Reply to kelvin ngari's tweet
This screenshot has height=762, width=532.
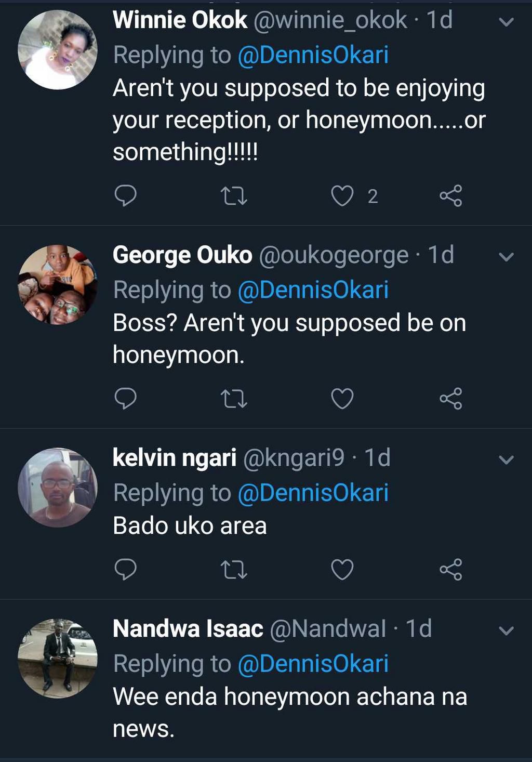pyautogui.click(x=125, y=569)
